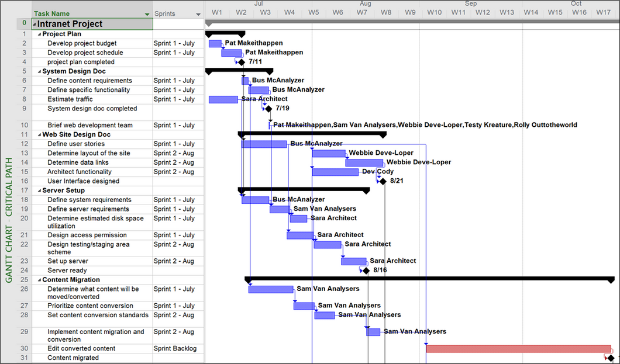Click the red Edit converted content bar
Screen dimensions: 620x364
[518, 349]
